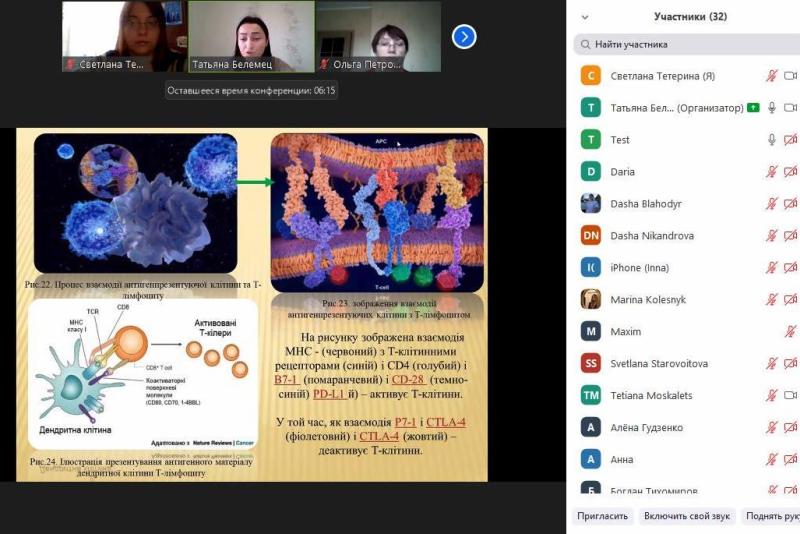Click the Test participant avatar

click(591, 140)
